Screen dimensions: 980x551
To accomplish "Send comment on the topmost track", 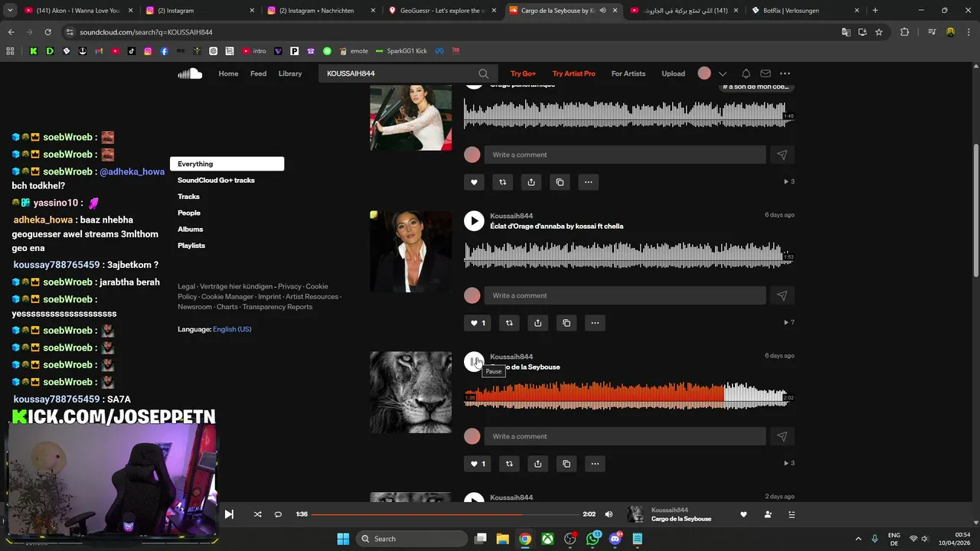I will coord(782,155).
